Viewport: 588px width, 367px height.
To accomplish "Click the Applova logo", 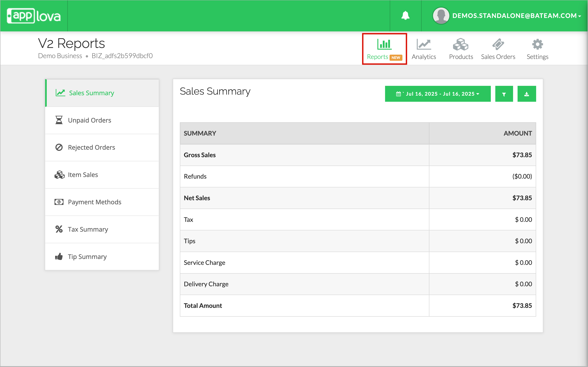I will [34, 16].
